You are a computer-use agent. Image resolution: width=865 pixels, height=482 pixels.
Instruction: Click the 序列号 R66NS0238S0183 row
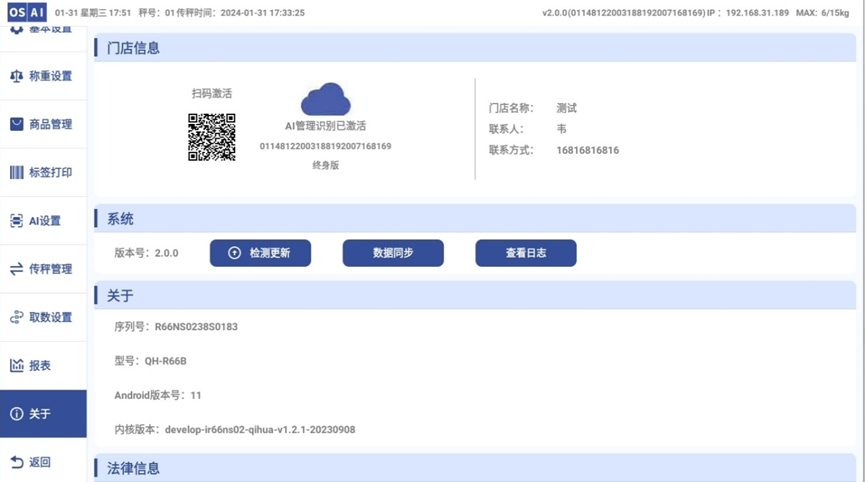point(177,327)
